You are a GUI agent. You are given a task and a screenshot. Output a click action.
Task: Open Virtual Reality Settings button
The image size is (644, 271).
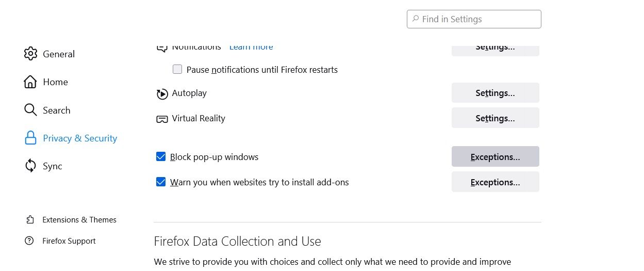pyautogui.click(x=495, y=118)
